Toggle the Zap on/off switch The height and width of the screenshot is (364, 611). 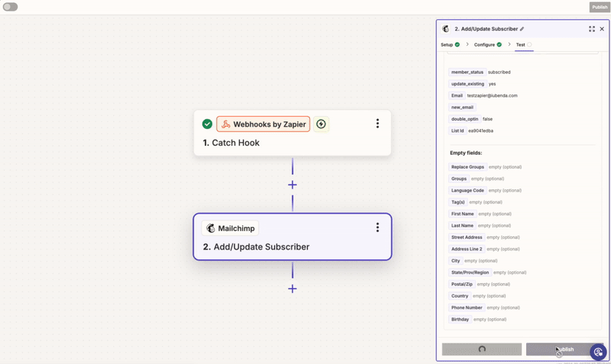click(10, 7)
